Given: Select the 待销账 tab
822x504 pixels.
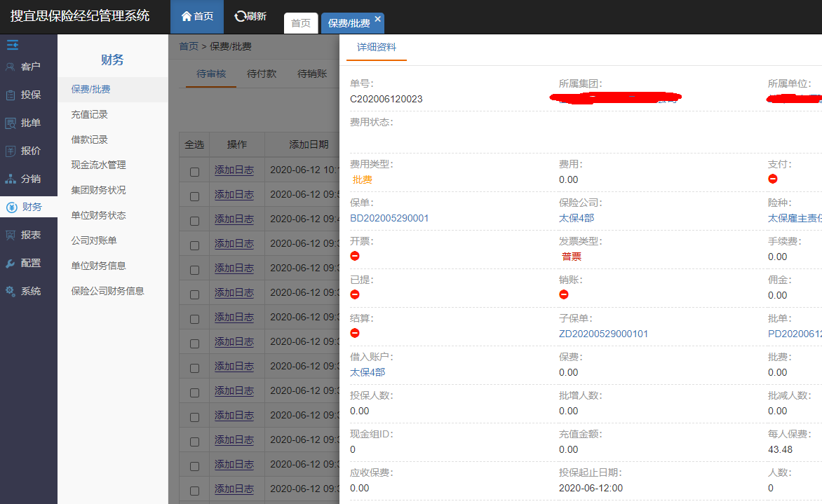Looking at the screenshot, I should [312, 74].
